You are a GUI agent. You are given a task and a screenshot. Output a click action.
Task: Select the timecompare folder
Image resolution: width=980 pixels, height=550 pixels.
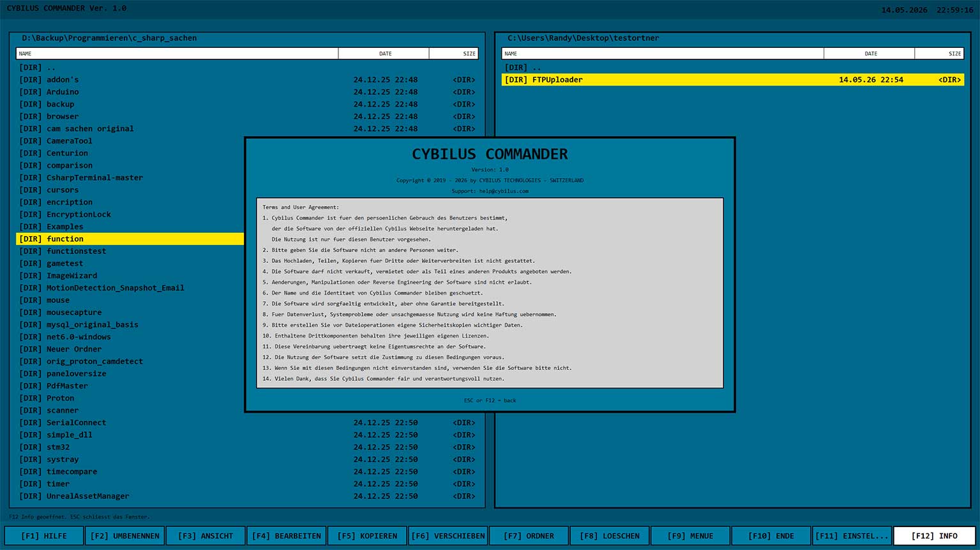point(247,472)
